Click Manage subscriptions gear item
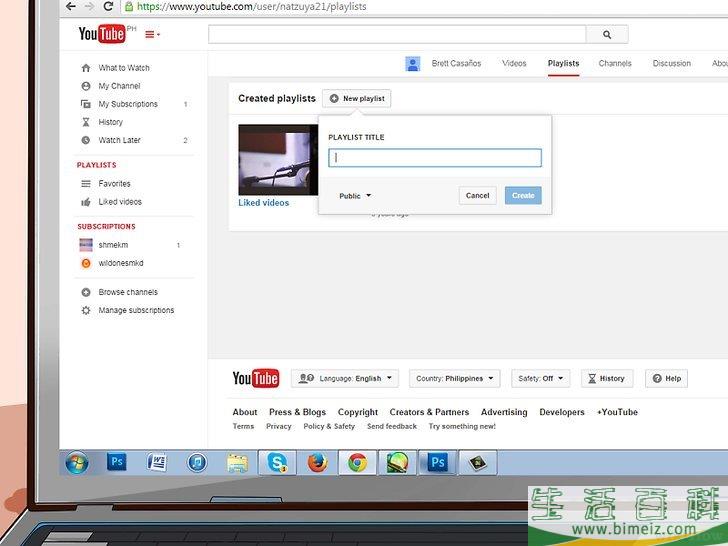 136,310
